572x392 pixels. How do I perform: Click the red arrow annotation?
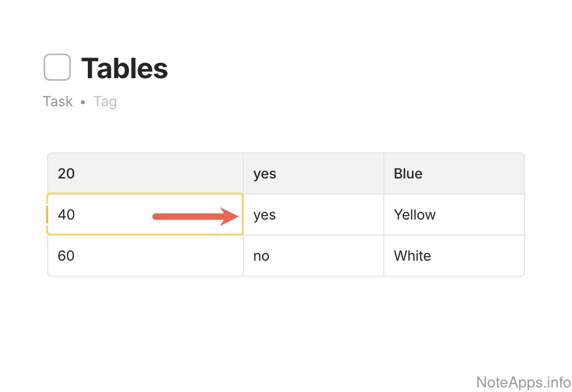[x=195, y=217]
